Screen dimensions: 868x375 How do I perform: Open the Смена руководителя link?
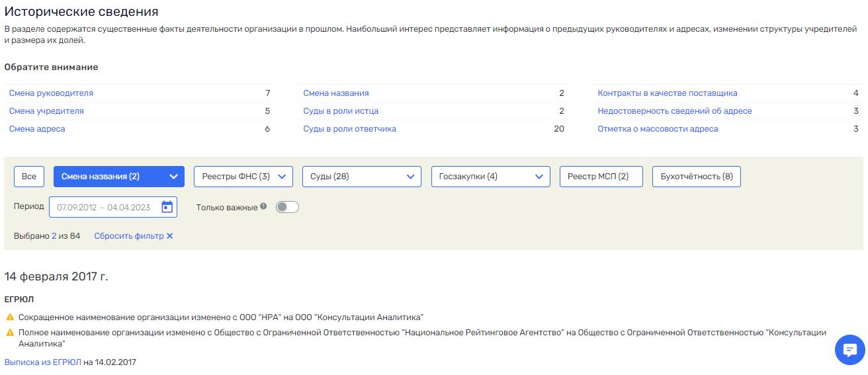coord(51,93)
